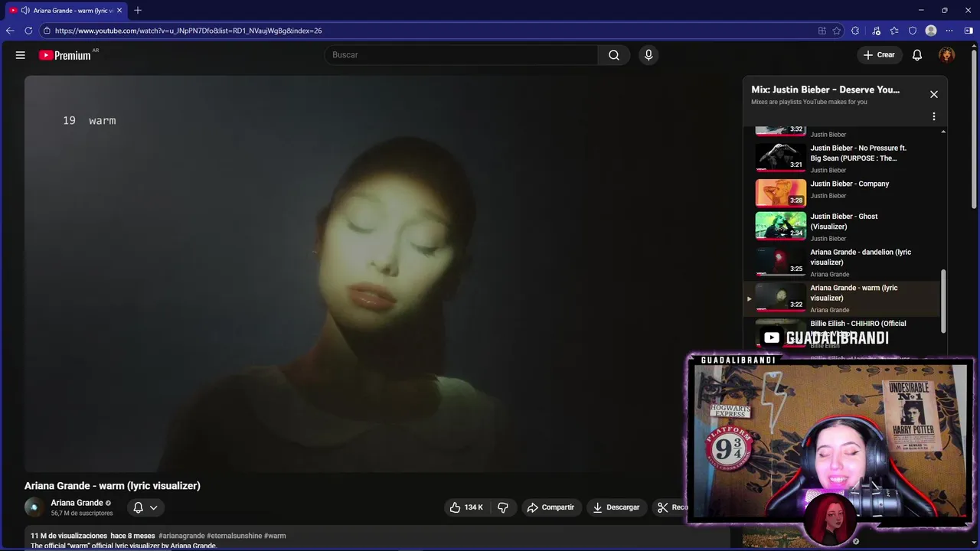This screenshot has height=551, width=980.
Task: Open favorites list icon
Action: 894,31
